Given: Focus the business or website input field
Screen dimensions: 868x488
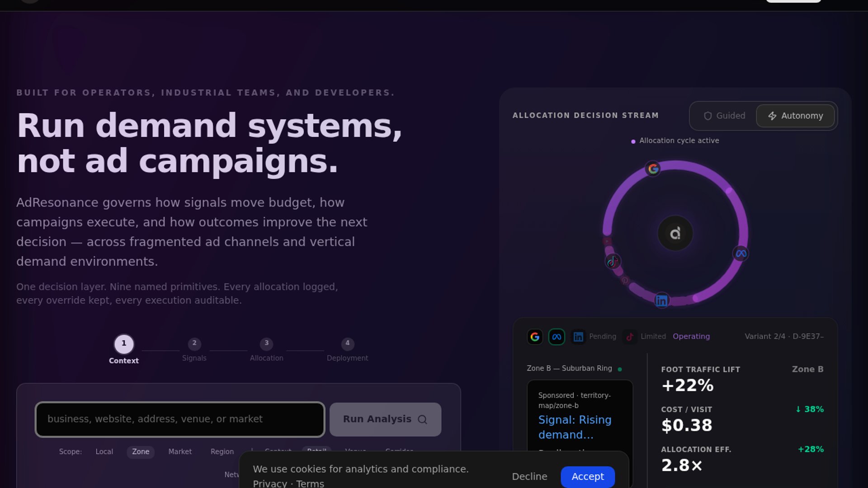Looking at the screenshot, I should pyautogui.click(x=180, y=419).
